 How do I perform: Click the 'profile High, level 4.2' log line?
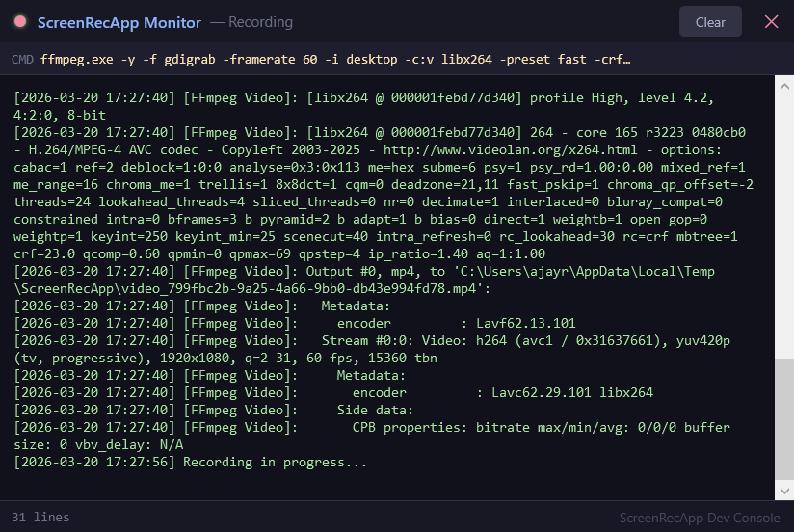click(363, 97)
